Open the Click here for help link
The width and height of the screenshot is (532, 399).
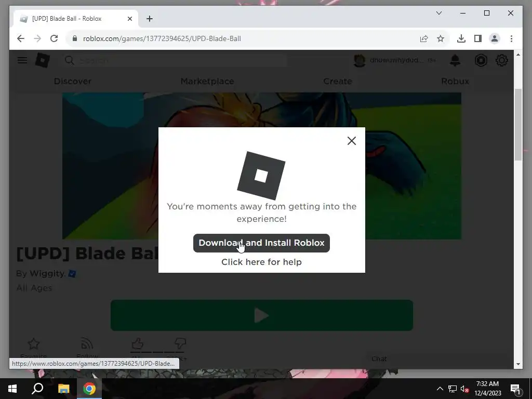point(261,262)
